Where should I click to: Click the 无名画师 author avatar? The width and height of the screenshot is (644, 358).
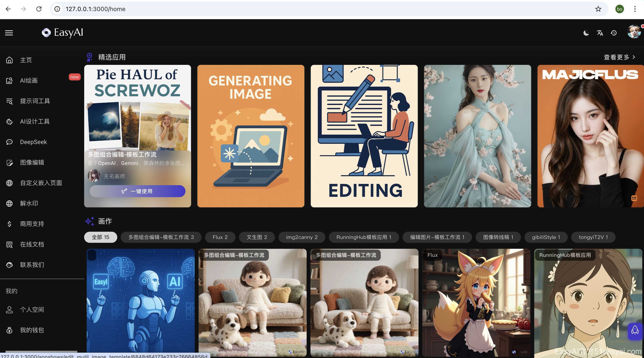(x=94, y=176)
